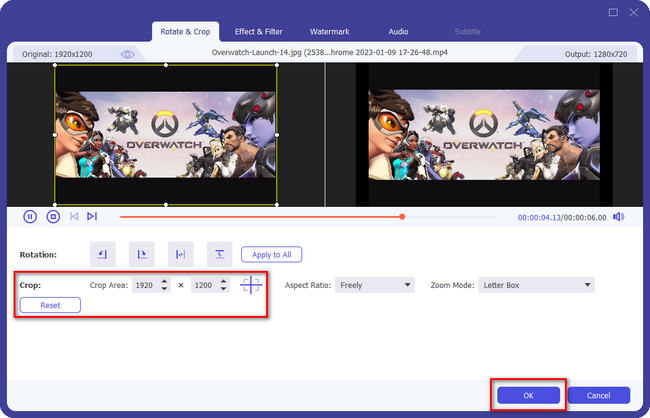This screenshot has width=650, height=418.
Task: Click the playback progress slider handle
Action: 402,216
